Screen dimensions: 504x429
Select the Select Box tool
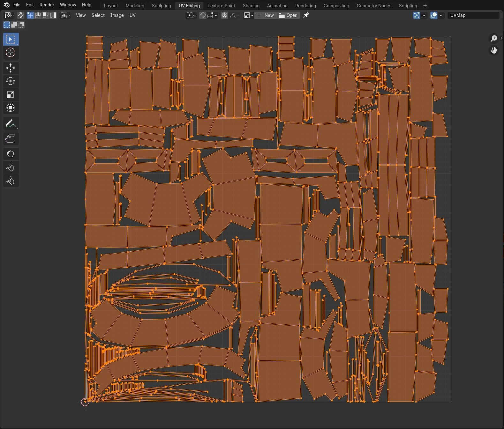point(11,39)
